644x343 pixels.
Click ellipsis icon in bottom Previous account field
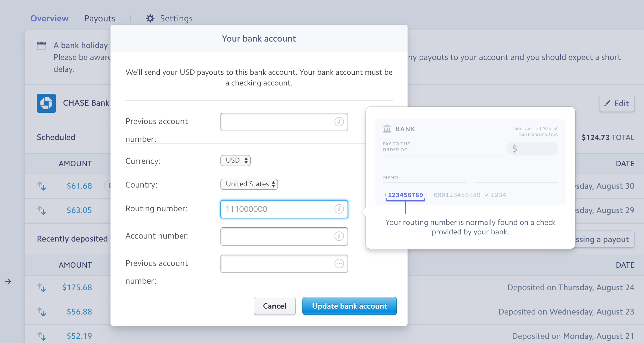point(339,263)
